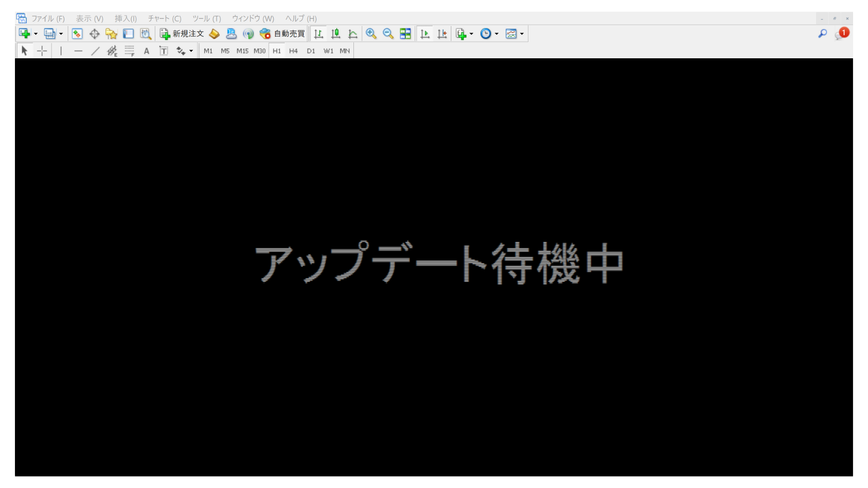The width and height of the screenshot is (868, 488).
Task: Switch chart to line chart mode
Action: click(353, 33)
